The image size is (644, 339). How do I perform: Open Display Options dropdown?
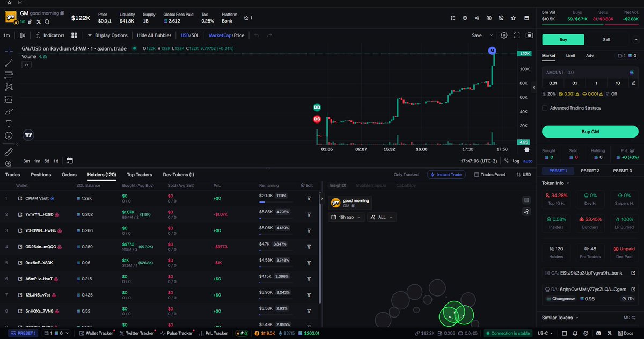(107, 35)
